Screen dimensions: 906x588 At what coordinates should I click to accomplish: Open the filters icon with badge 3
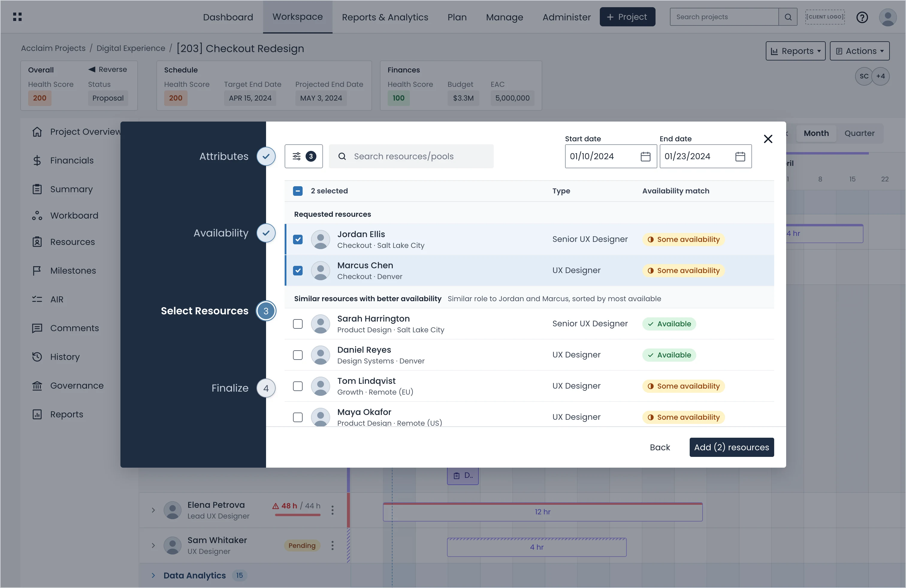303,156
